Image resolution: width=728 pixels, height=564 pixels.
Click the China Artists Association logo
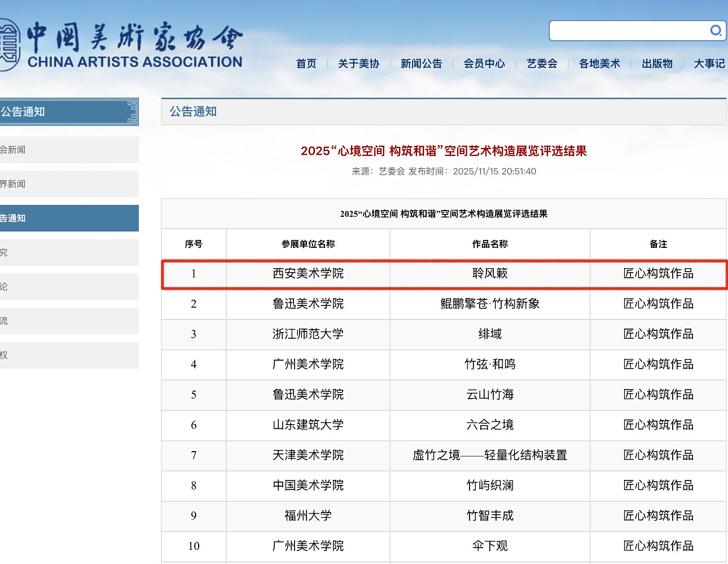tap(121, 46)
